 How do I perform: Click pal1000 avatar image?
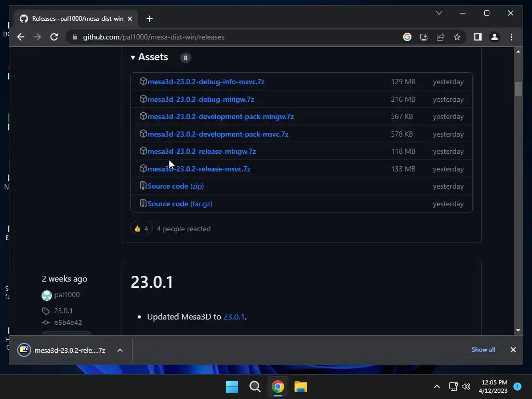coord(47,296)
